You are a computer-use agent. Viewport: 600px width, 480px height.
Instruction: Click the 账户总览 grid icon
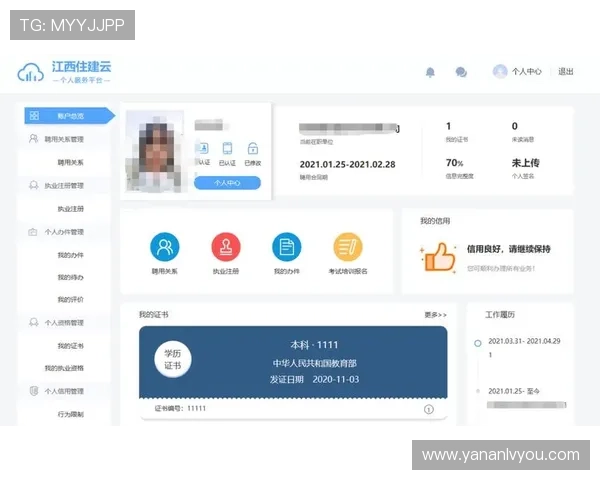click(34, 116)
